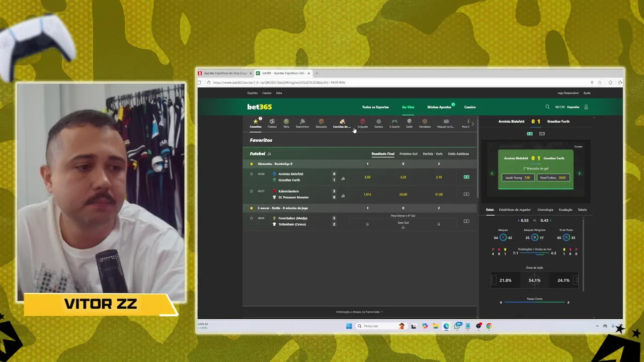
Task: Open Todos os Esportes in header
Action: [x=375, y=107]
